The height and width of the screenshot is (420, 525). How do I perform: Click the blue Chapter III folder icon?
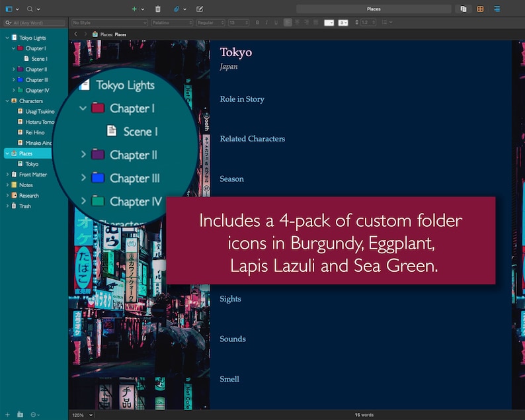click(x=20, y=80)
